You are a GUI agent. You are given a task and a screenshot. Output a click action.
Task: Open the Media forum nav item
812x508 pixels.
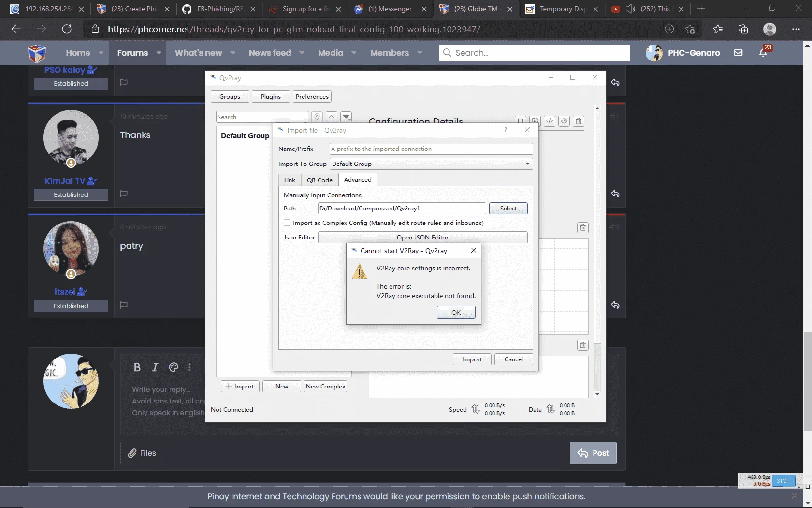coord(331,53)
